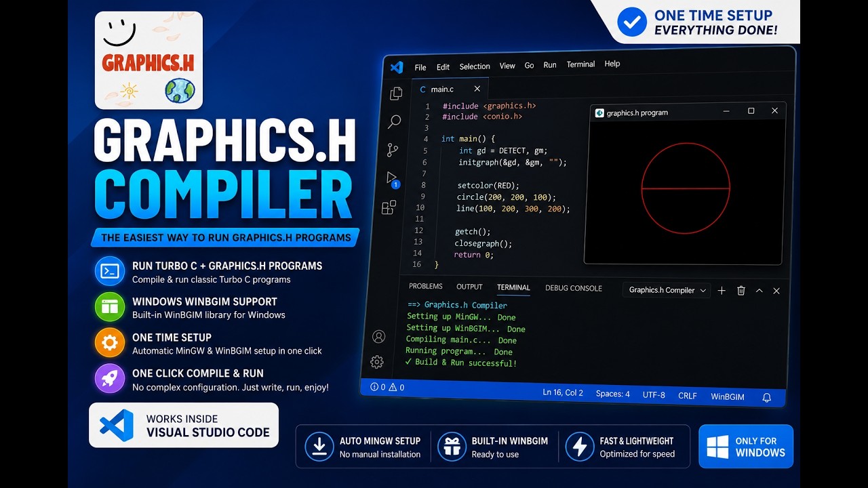868x488 pixels.
Task: Click the Fast & Lightweight lightning icon
Action: [x=579, y=447]
